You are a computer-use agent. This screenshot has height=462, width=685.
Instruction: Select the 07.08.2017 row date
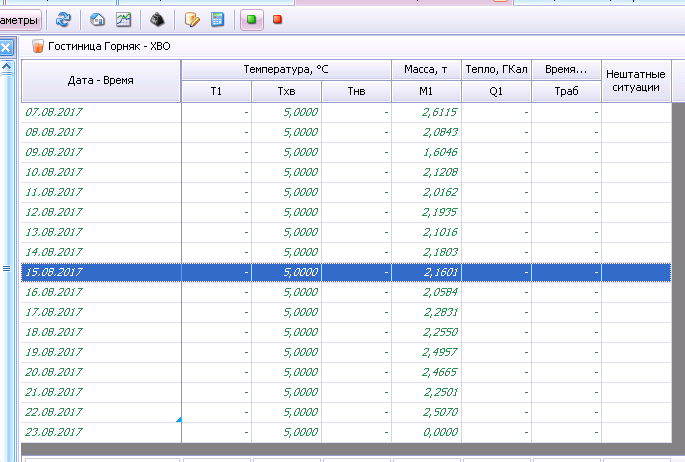(x=54, y=112)
